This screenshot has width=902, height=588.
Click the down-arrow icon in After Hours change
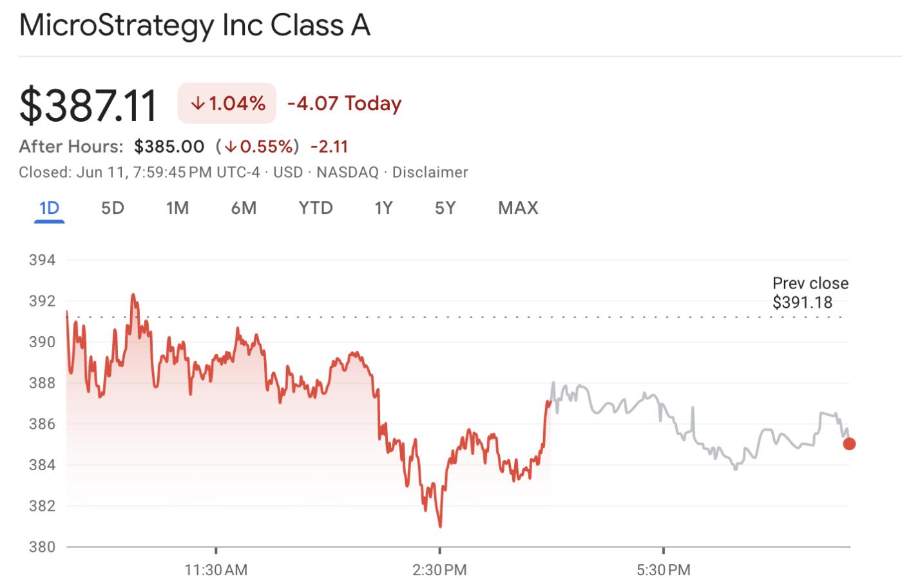point(231,147)
